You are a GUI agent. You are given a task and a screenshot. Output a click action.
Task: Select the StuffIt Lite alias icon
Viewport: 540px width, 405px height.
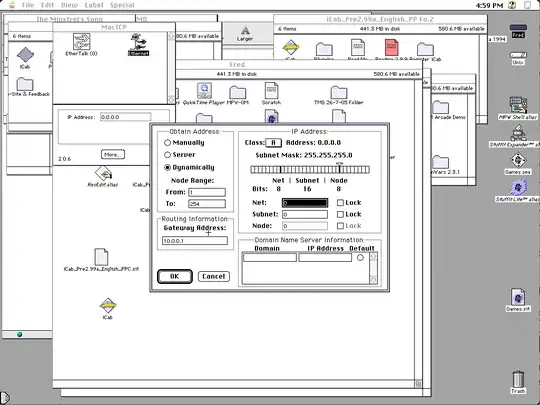(518, 188)
